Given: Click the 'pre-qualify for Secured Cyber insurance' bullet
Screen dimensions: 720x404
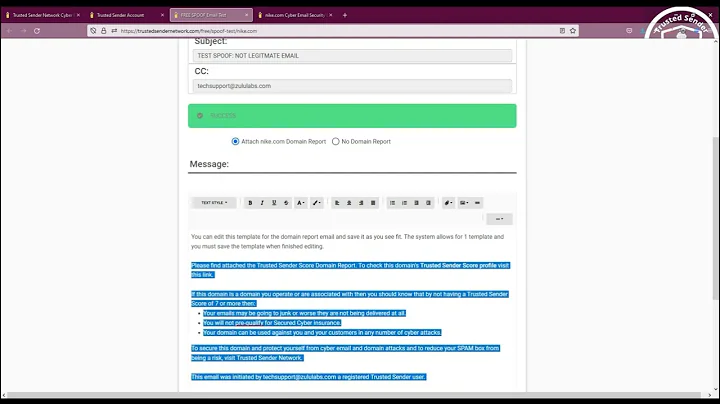Looking at the screenshot, I should 272,323.
